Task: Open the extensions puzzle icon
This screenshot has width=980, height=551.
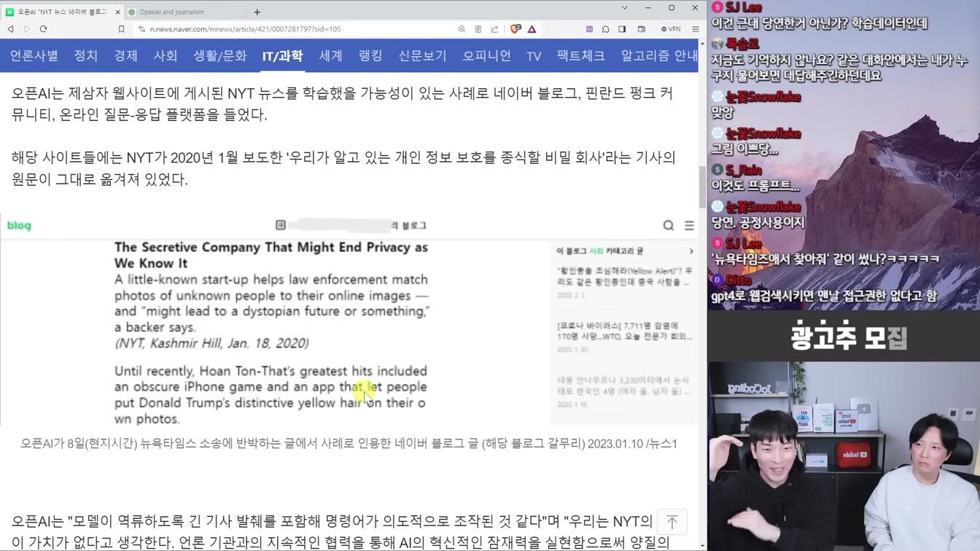Action: click(605, 29)
